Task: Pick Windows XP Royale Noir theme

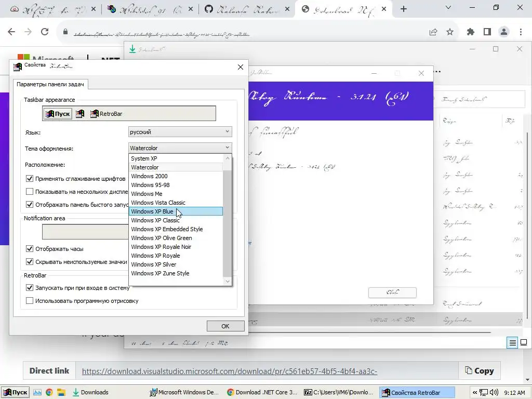Action: (176, 247)
